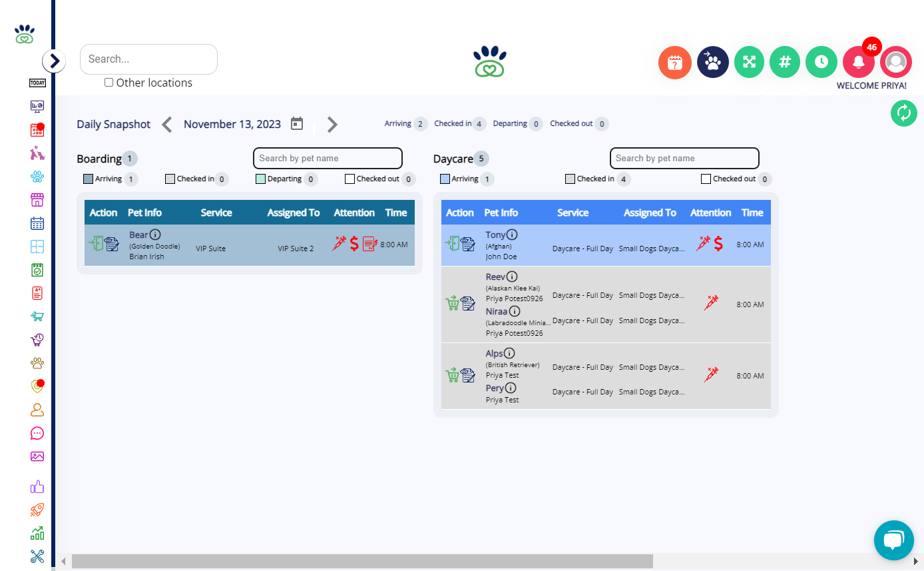This screenshot has width=924, height=571.
Task: Open notifications bell with 46 badge
Action: 859,62
